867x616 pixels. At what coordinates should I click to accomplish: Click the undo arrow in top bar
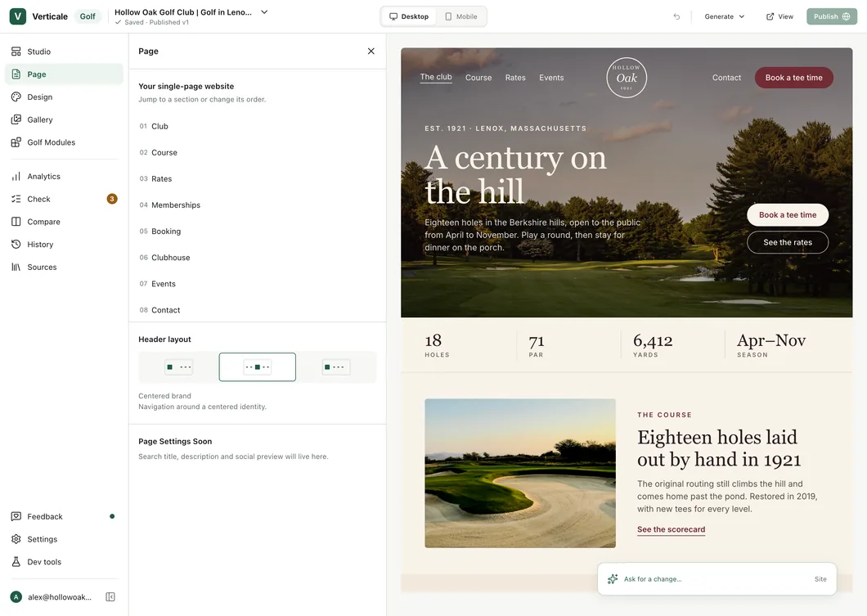coord(676,16)
